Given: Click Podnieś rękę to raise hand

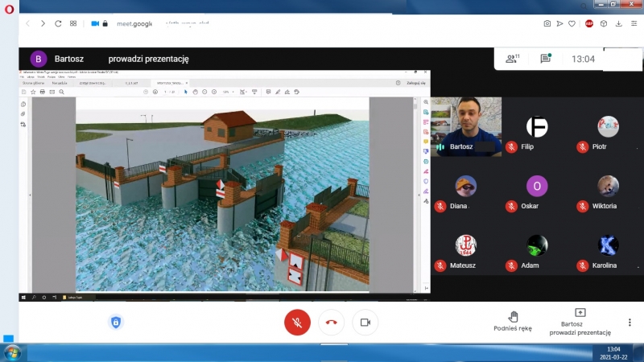Looking at the screenshot, I should [x=513, y=322].
